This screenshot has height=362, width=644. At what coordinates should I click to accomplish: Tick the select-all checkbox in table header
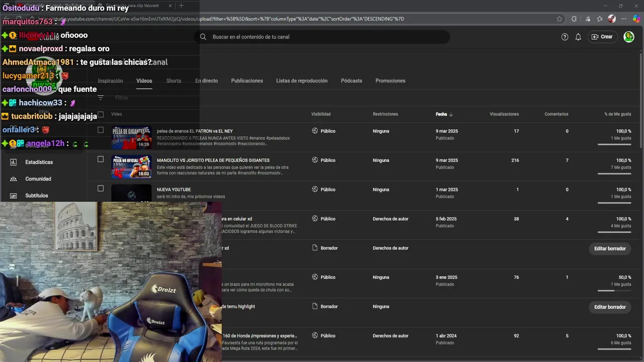click(101, 114)
